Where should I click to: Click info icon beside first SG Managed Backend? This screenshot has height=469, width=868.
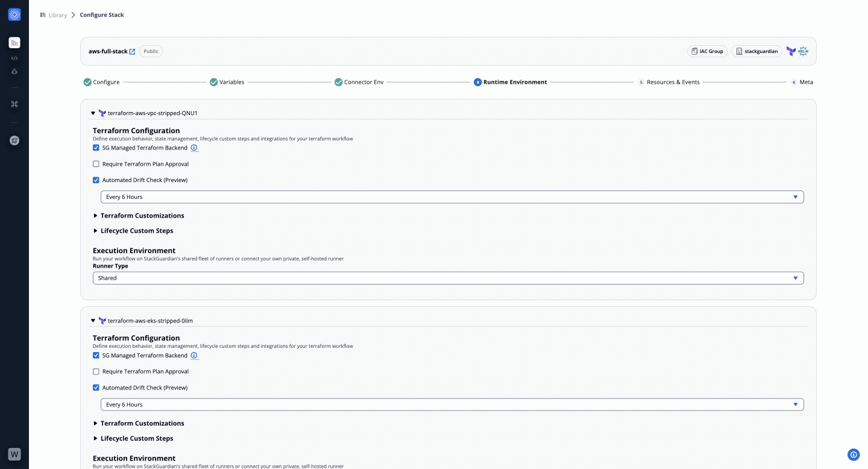tap(194, 148)
